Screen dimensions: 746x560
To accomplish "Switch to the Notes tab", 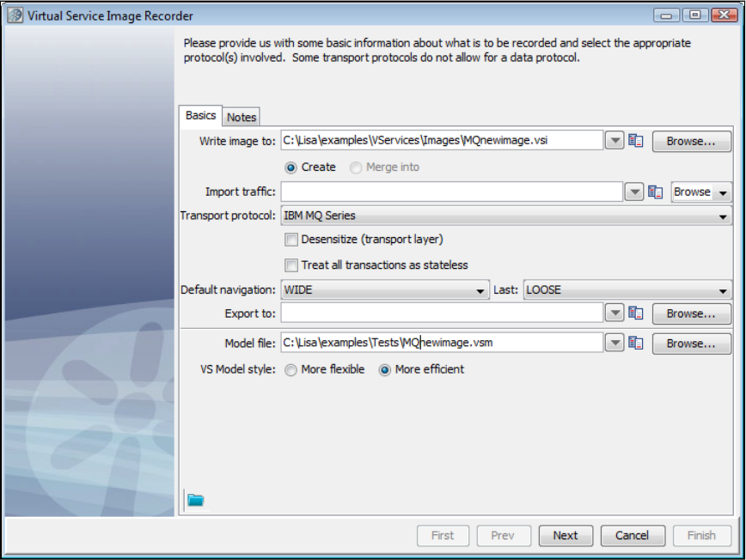I will [x=242, y=117].
